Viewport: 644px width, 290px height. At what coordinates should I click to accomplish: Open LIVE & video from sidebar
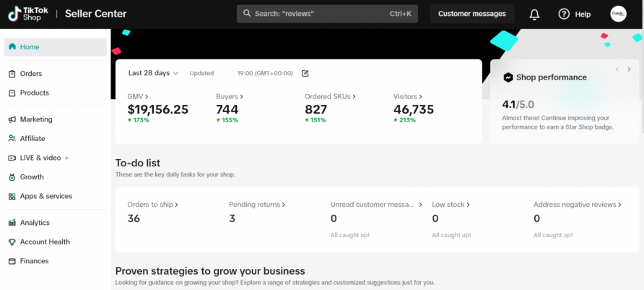tap(40, 158)
